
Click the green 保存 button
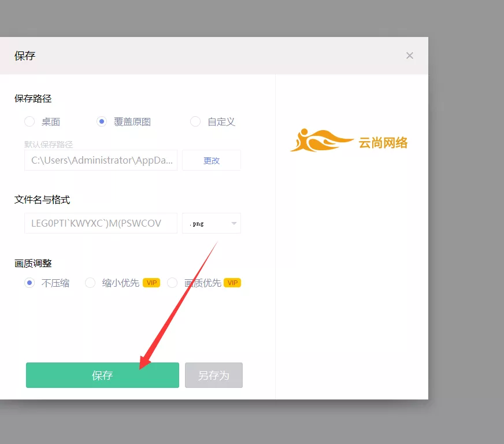click(x=102, y=375)
